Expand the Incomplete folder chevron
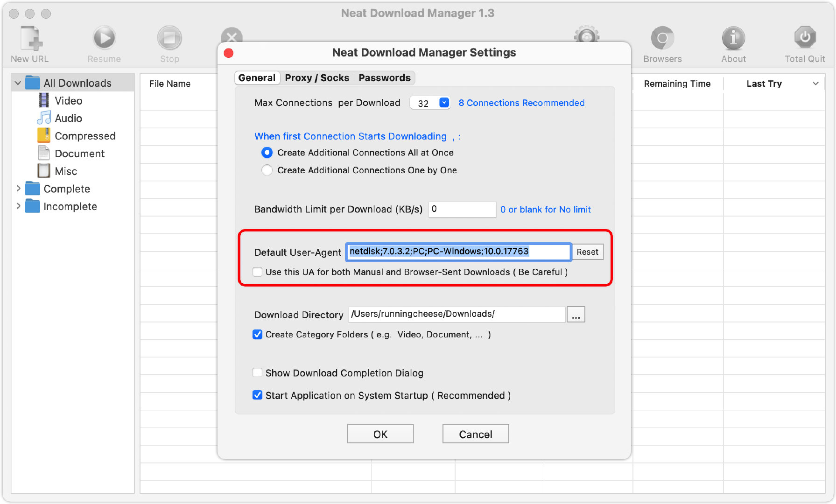Viewport: 836px width, 504px height. point(18,206)
